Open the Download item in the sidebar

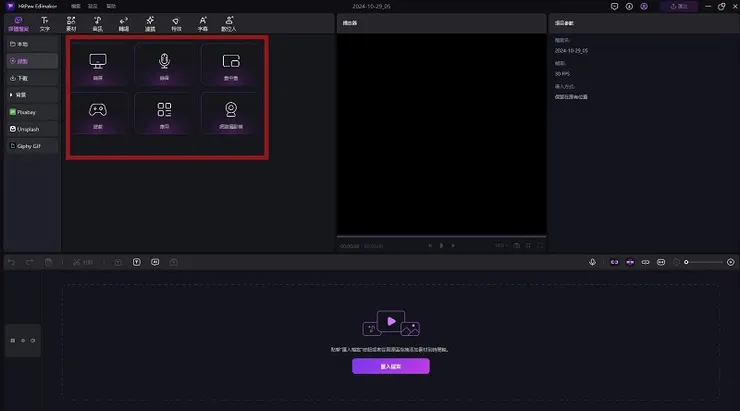point(32,78)
